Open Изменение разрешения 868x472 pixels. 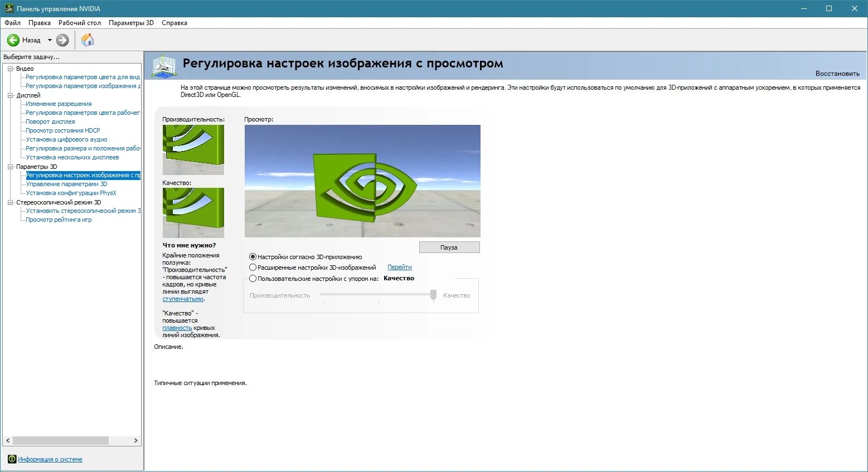pos(59,104)
